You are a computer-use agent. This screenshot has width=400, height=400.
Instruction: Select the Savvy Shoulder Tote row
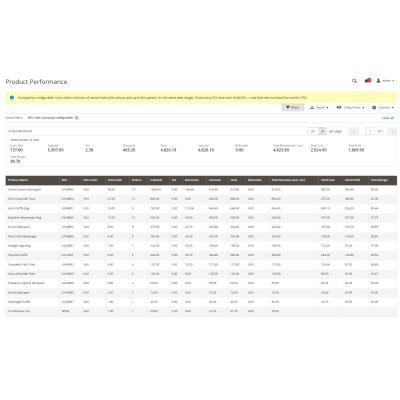click(201, 274)
